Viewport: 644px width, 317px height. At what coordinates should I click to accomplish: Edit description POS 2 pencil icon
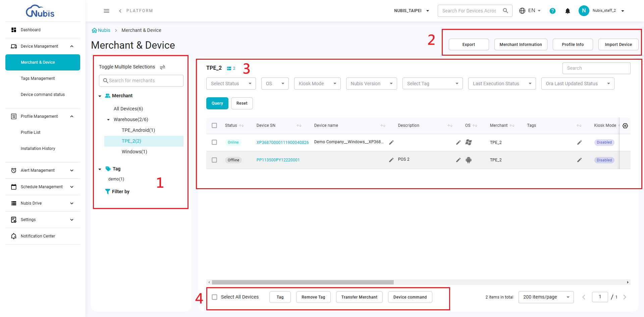(x=458, y=160)
